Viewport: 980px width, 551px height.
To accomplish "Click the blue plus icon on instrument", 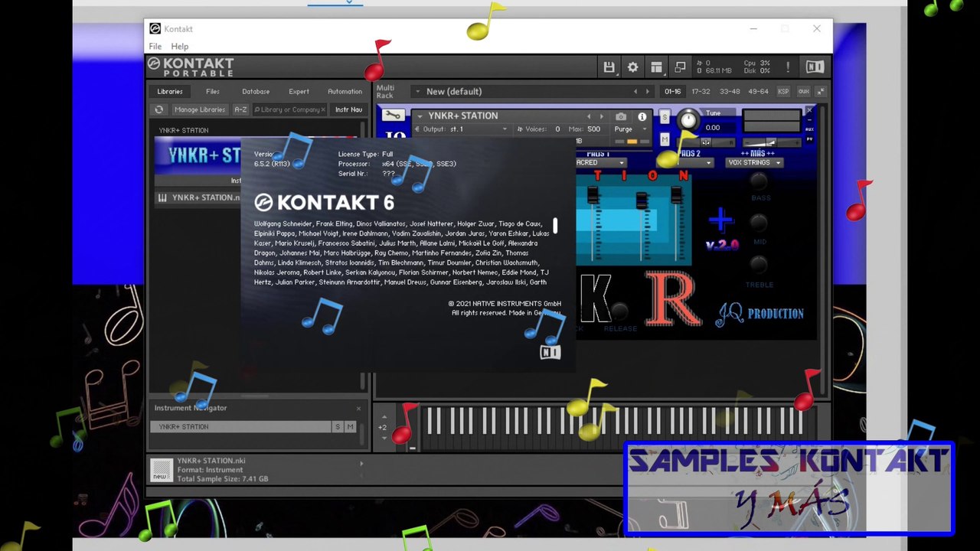I will 720,220.
